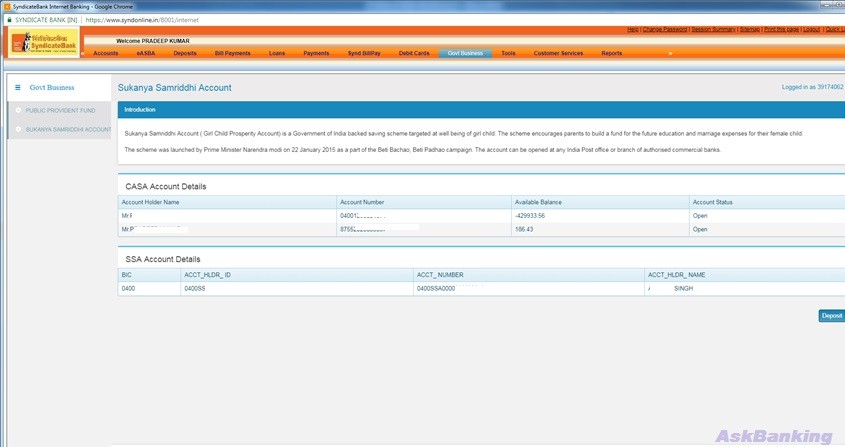Click the browser address bar URL

tap(142, 20)
